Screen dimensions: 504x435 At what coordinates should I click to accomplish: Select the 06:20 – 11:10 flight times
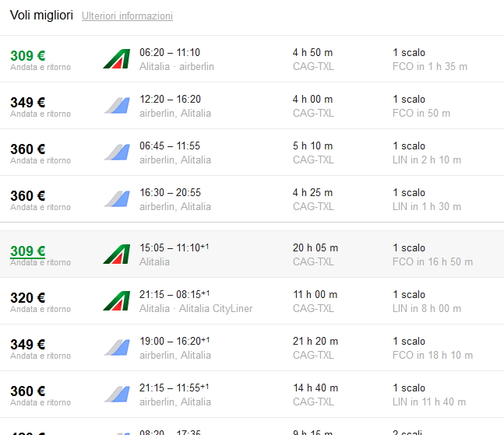coord(170,52)
